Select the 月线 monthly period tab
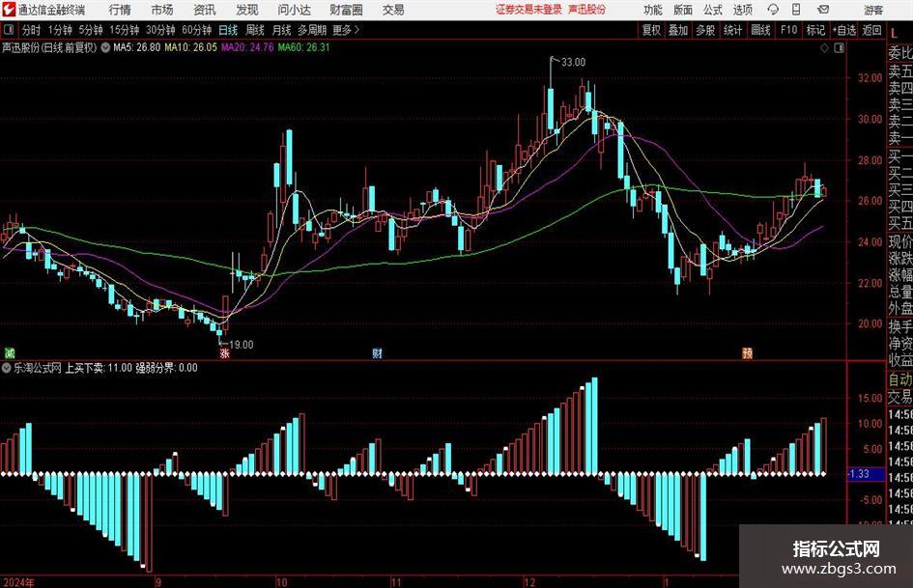Image resolution: width=913 pixels, height=588 pixels. pyautogui.click(x=282, y=30)
